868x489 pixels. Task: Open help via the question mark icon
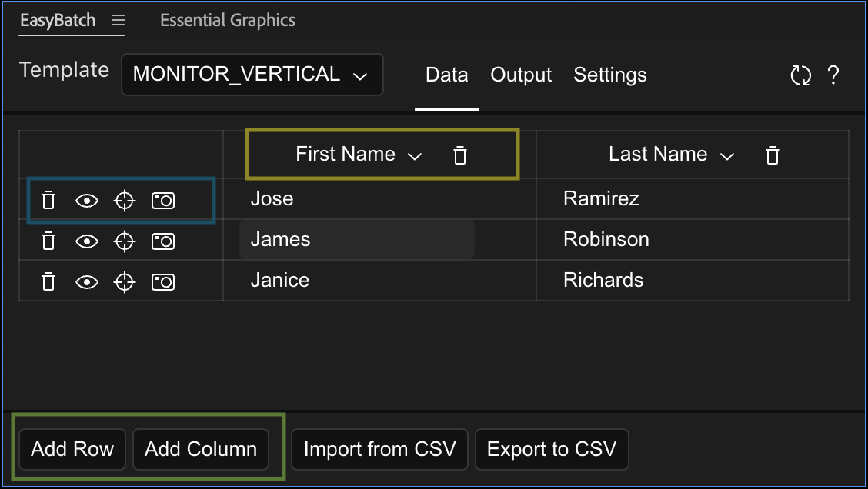833,75
